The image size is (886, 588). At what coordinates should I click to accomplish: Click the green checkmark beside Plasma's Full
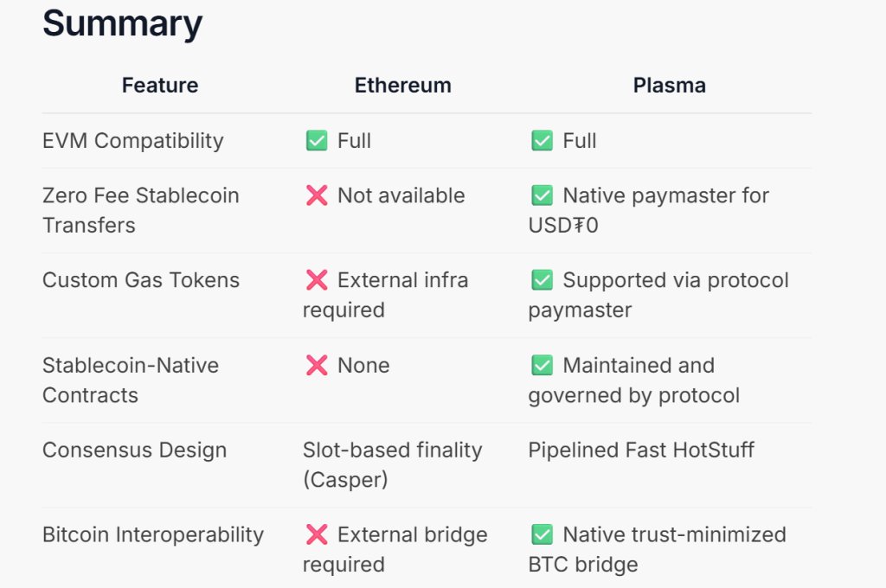[543, 141]
